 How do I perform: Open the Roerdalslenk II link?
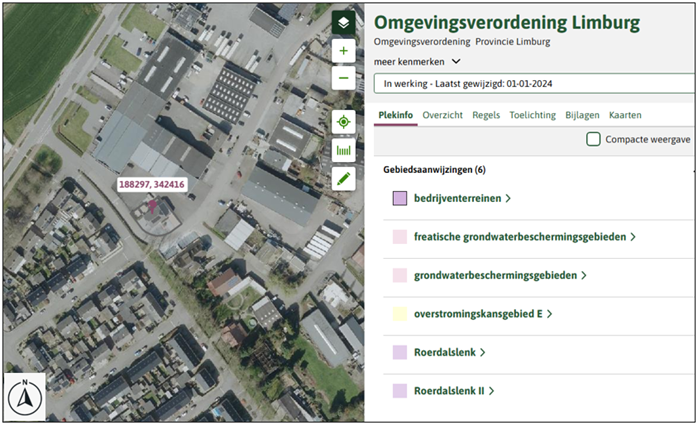click(x=454, y=391)
